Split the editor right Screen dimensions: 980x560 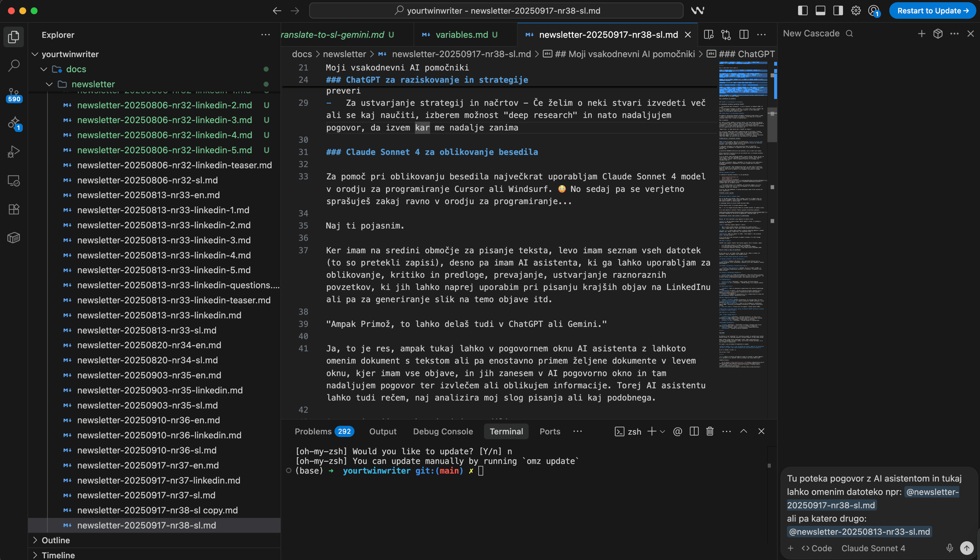coord(744,35)
